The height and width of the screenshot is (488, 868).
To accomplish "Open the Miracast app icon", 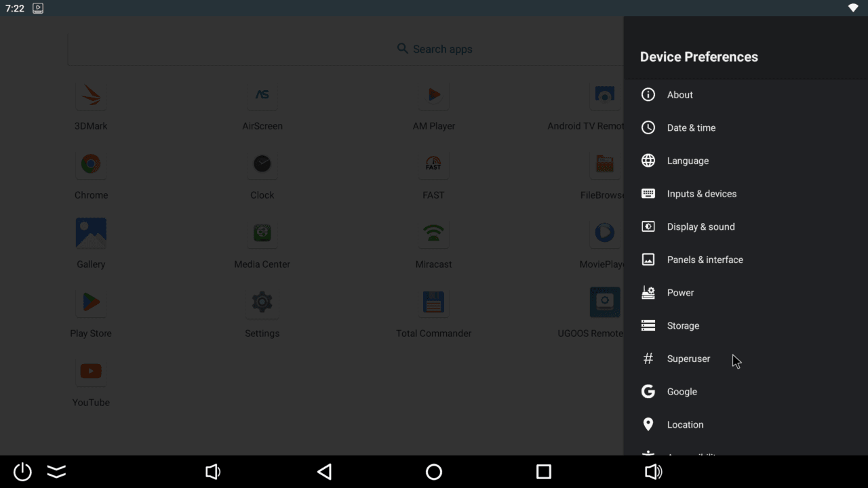I will (x=433, y=234).
